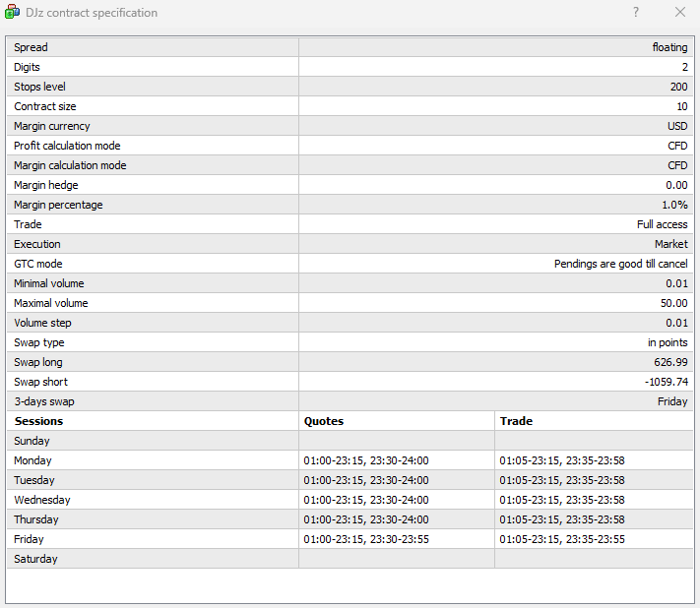Click Wednesday's Quotes session times
Viewport: 700px width, 608px height.
point(366,500)
